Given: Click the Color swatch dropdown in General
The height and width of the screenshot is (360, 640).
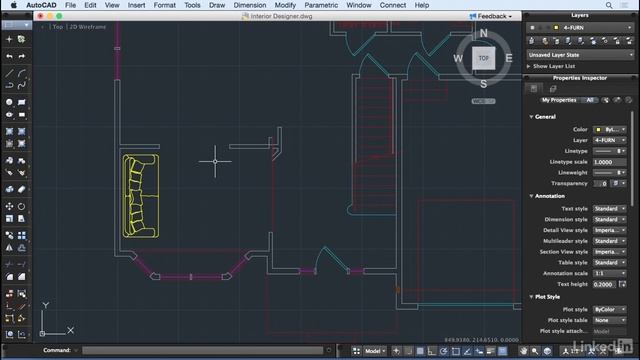Looking at the screenshot, I should (609, 129).
